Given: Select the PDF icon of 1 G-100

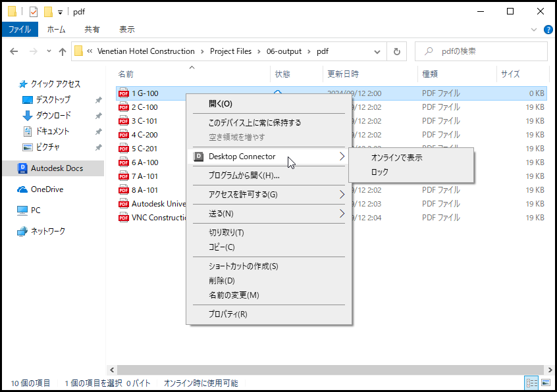Looking at the screenshot, I should pyautogui.click(x=123, y=93).
